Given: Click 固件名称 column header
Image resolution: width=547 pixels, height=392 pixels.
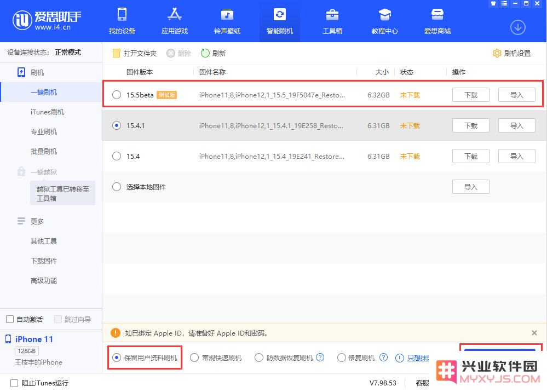Looking at the screenshot, I should coord(212,72).
